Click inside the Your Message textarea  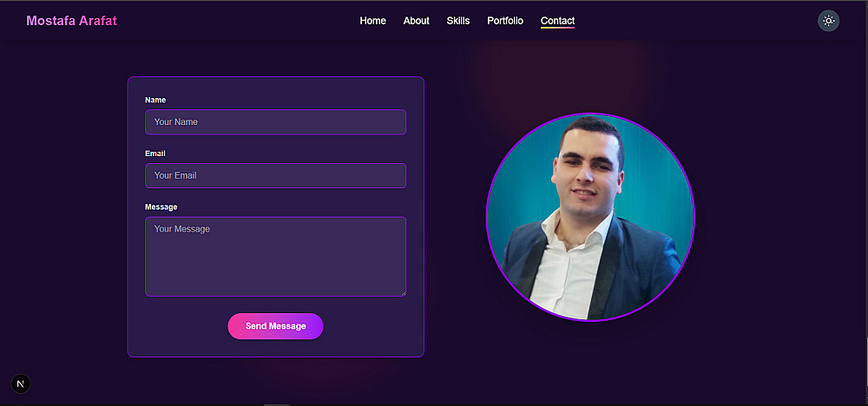(x=276, y=257)
